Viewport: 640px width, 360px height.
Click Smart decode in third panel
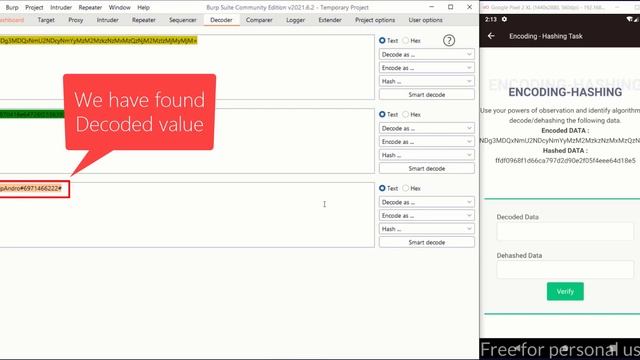(x=427, y=242)
